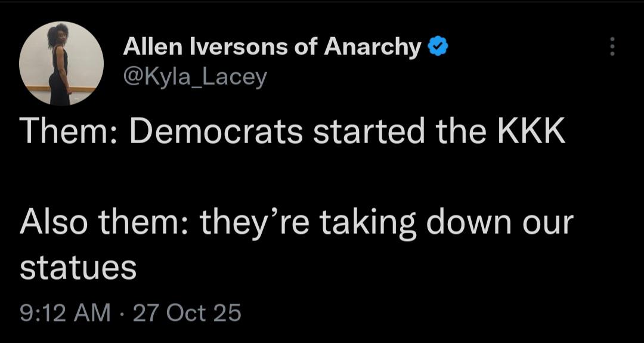
Task: Open the three-dot more options menu
Action: pyautogui.click(x=611, y=47)
